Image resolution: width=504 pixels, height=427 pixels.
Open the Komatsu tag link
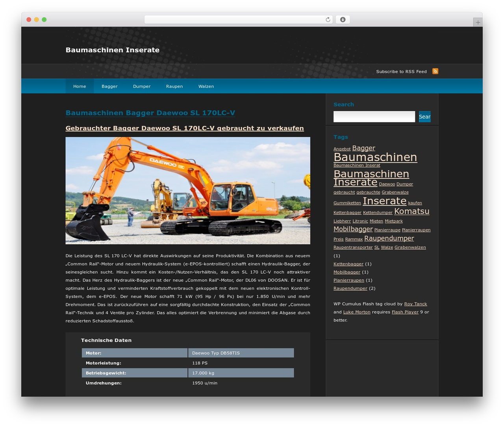click(412, 211)
